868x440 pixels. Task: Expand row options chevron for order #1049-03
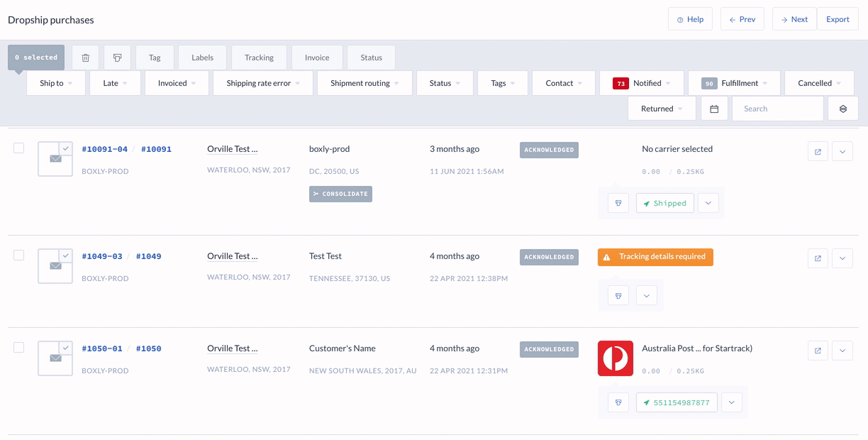(x=842, y=258)
